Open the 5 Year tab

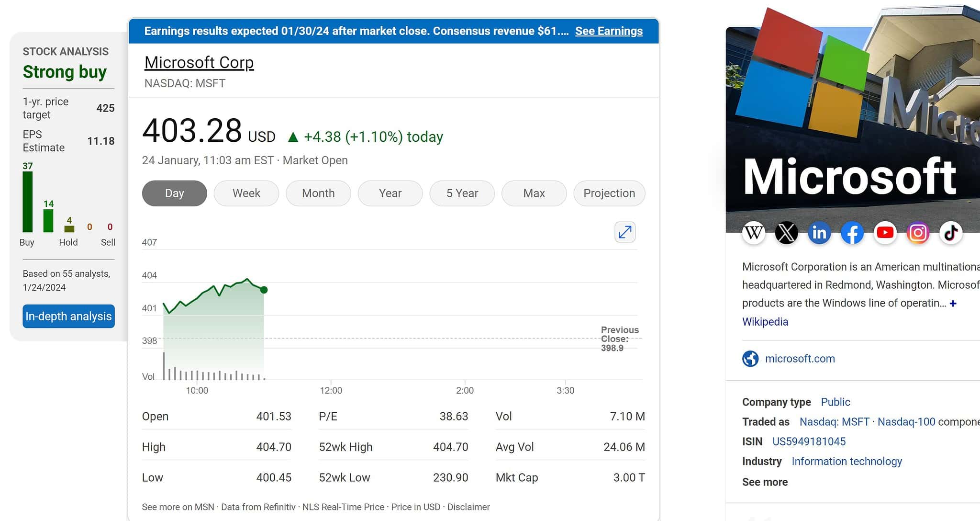(x=462, y=193)
